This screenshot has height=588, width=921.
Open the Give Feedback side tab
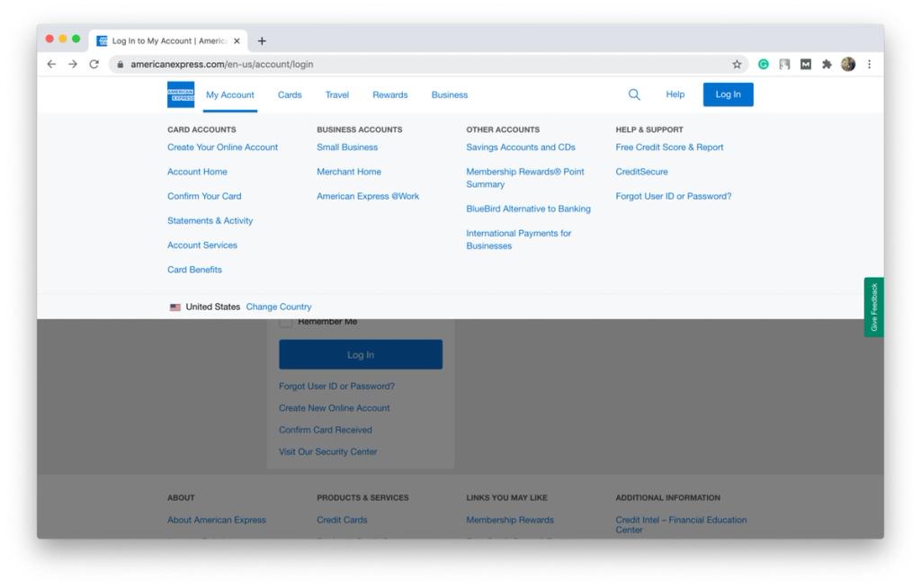pyautogui.click(x=874, y=307)
